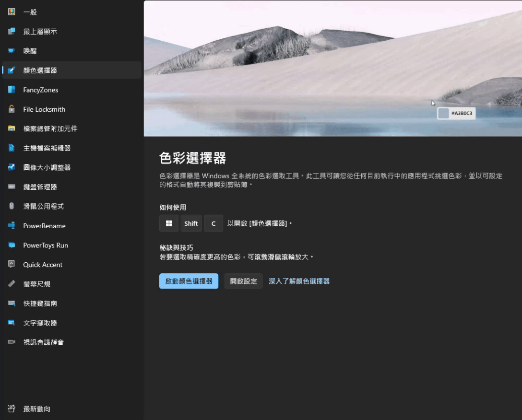Click the 檔案總管附加元件 icon
Image resolution: width=522 pixels, height=420 pixels.
click(x=11, y=128)
